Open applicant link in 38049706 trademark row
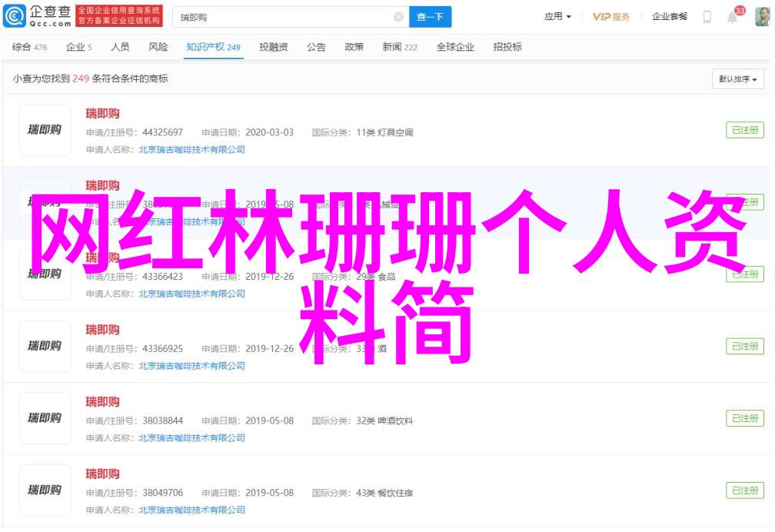 [x=191, y=510]
